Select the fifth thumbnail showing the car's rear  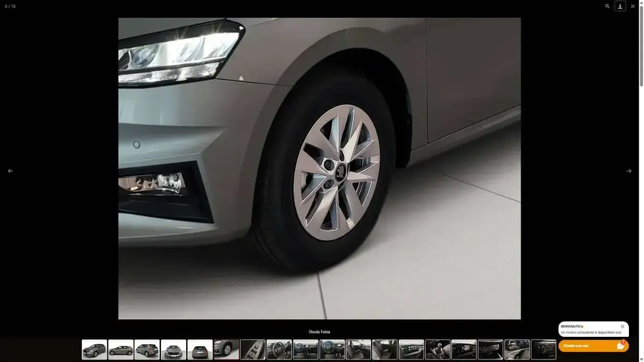point(200,350)
